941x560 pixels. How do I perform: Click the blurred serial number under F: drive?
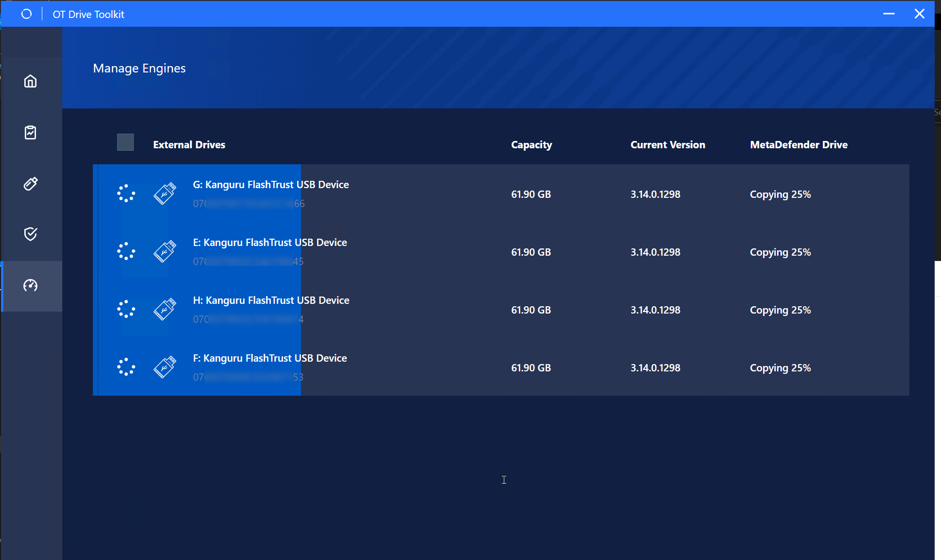click(249, 377)
